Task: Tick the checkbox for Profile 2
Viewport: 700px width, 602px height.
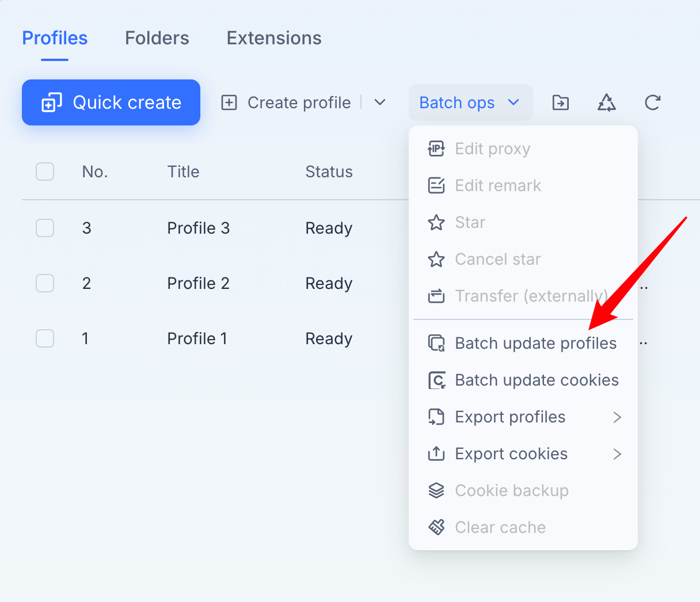Action: click(45, 283)
